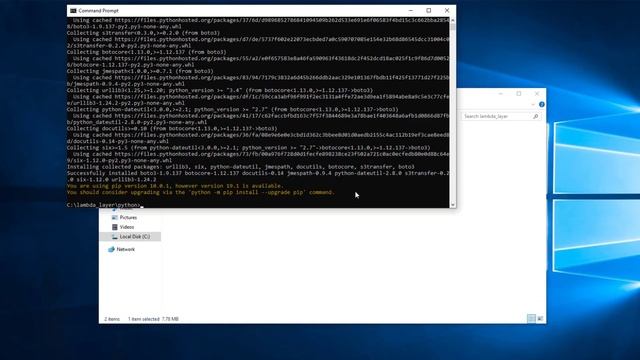This screenshot has width=640, height=360.
Task: Click the Command Prompt scrollbar down arrow
Action: (x=453, y=205)
